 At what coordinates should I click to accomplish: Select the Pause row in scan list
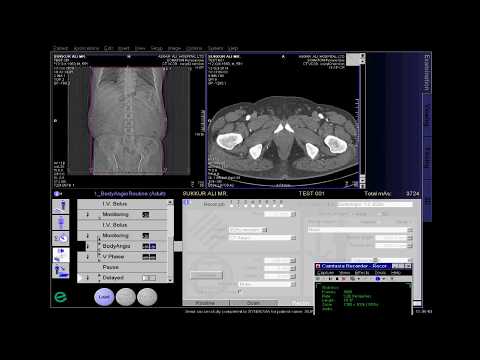[x=122, y=267]
